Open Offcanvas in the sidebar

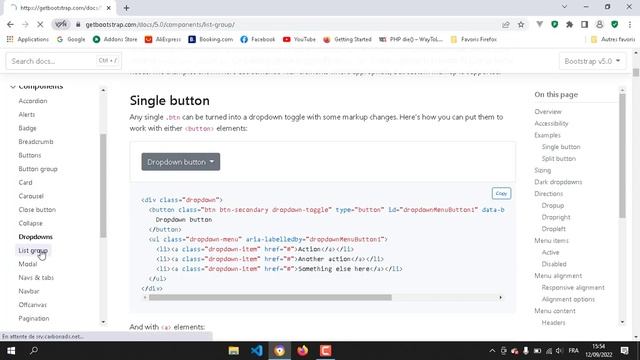pos(33,304)
